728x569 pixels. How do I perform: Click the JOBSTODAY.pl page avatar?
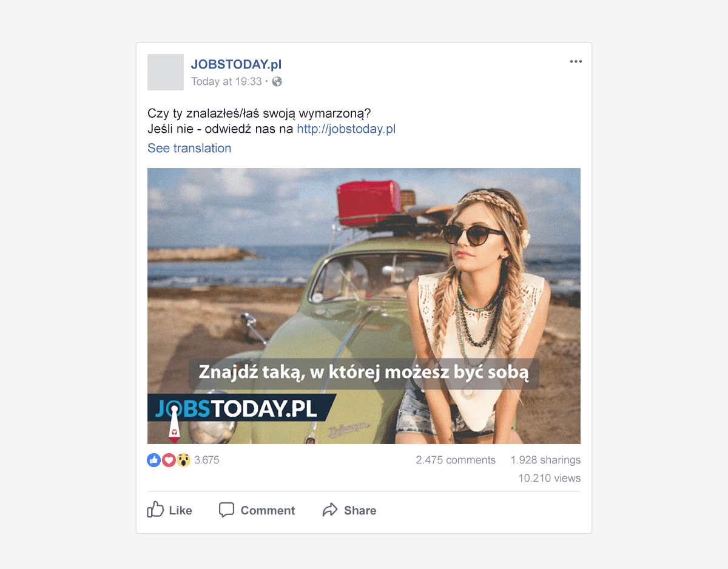point(166,72)
